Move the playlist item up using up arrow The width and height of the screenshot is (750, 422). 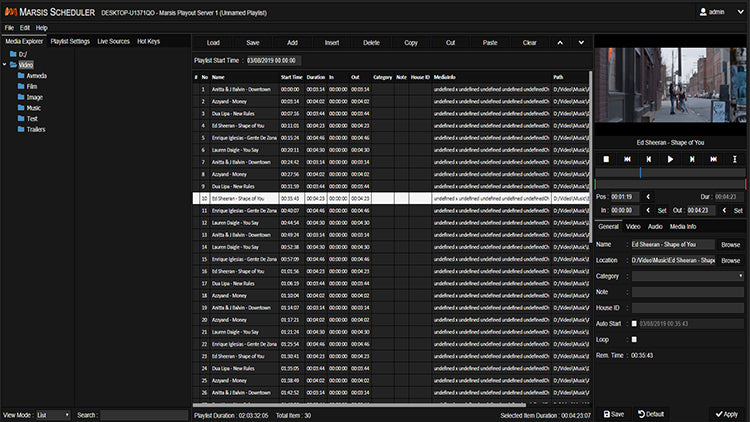tap(560, 43)
